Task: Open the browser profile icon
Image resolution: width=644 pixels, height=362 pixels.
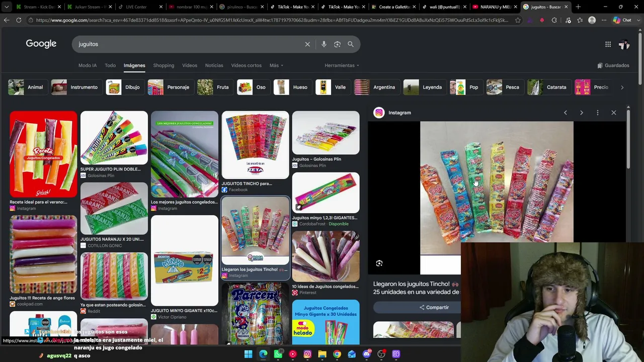Action: click(x=592, y=20)
